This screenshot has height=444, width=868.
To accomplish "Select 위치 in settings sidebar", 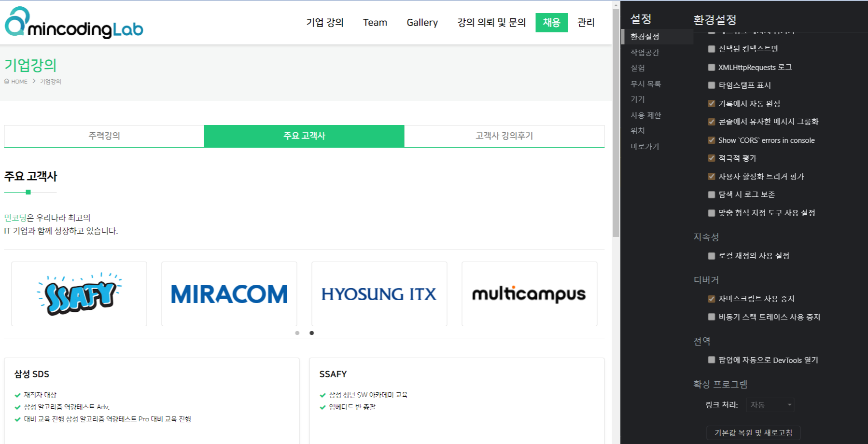I will (x=638, y=131).
